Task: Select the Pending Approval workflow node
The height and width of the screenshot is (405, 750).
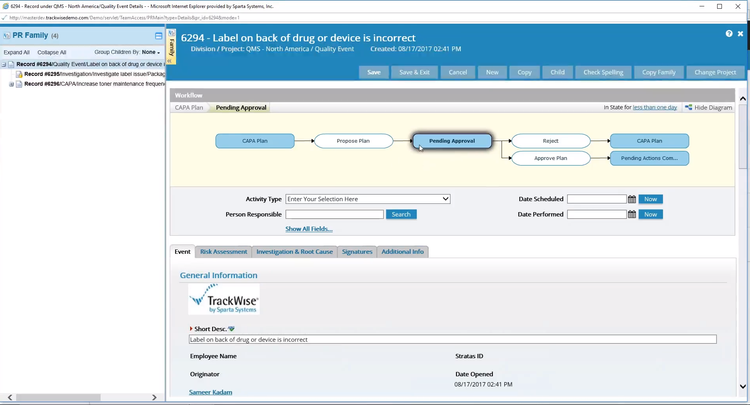Action: (x=452, y=141)
